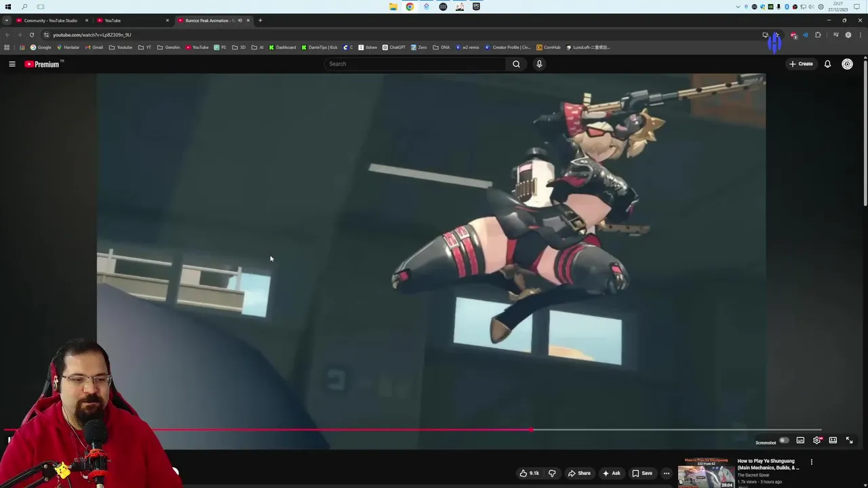This screenshot has width=868, height=488.
Task: Click the Ask button
Action: [x=611, y=473]
